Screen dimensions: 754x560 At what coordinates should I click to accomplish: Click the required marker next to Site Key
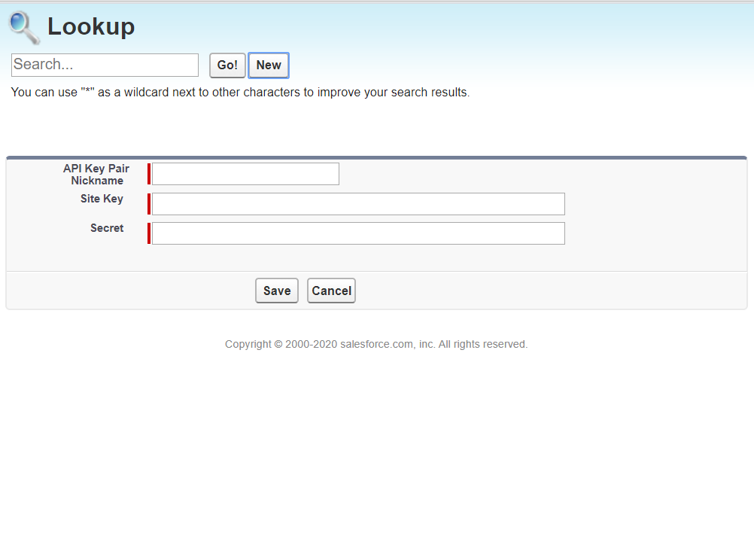148,203
